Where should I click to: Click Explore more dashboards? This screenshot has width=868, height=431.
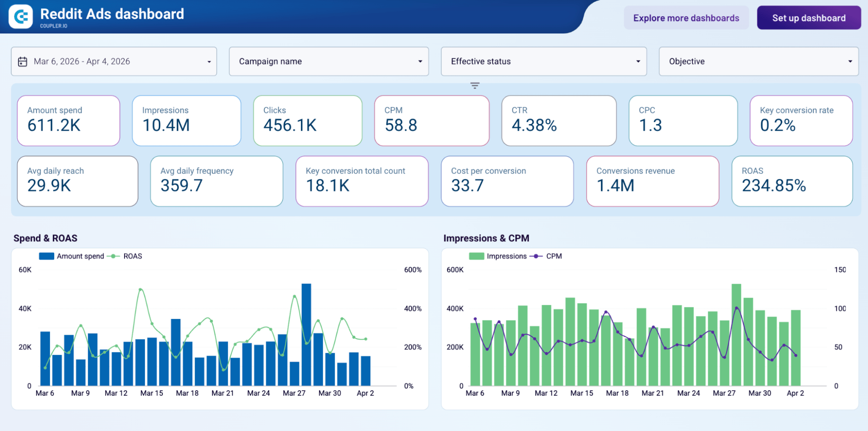686,18
